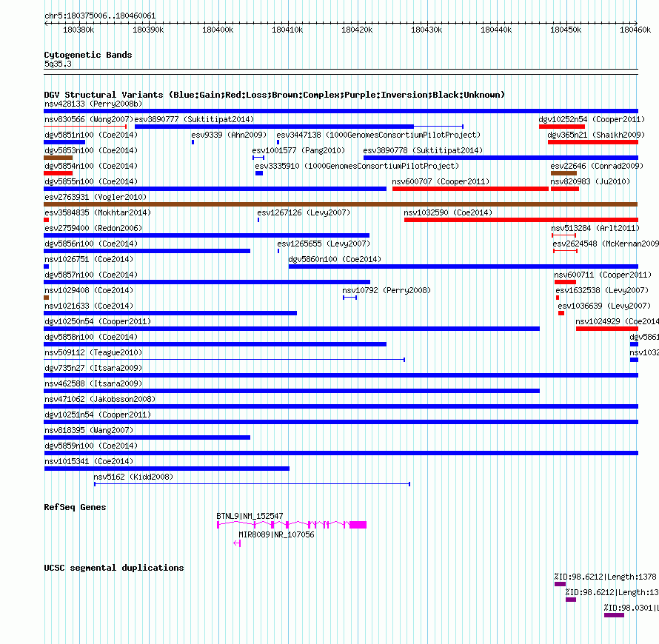659x644 pixels.
Task: Click the blue dgv5860n100 (Coe2014) bar
Action: click(463, 266)
